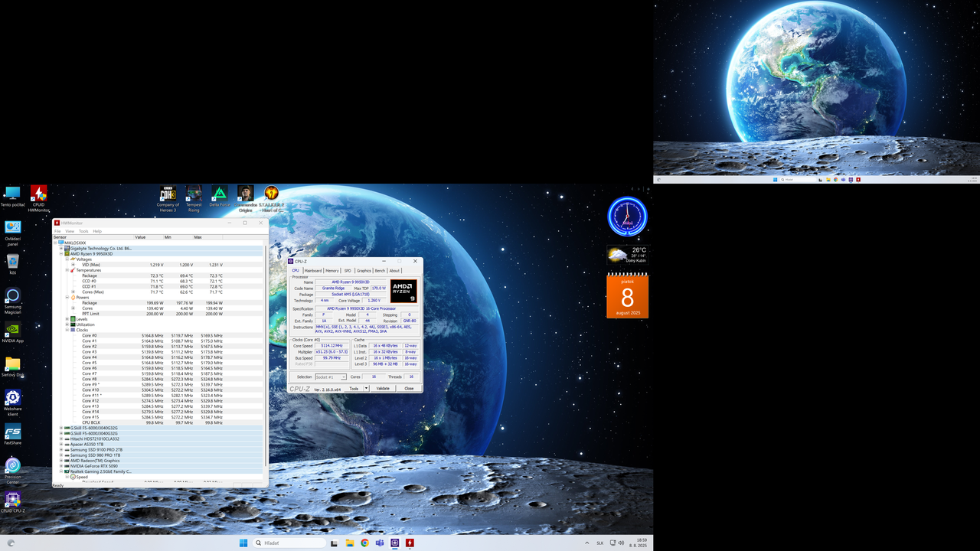Click the weather widget showing 26°C
This screenshot has height=551, width=980.
coord(628,255)
